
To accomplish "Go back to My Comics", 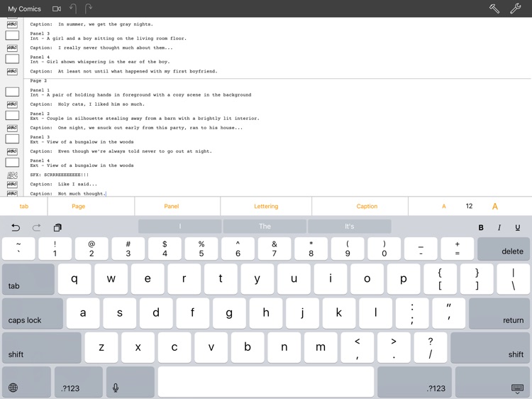I will 24,9.
